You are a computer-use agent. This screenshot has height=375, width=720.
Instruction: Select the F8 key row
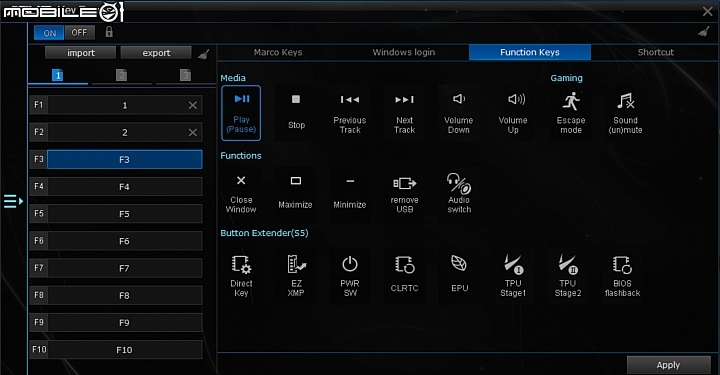(x=116, y=296)
